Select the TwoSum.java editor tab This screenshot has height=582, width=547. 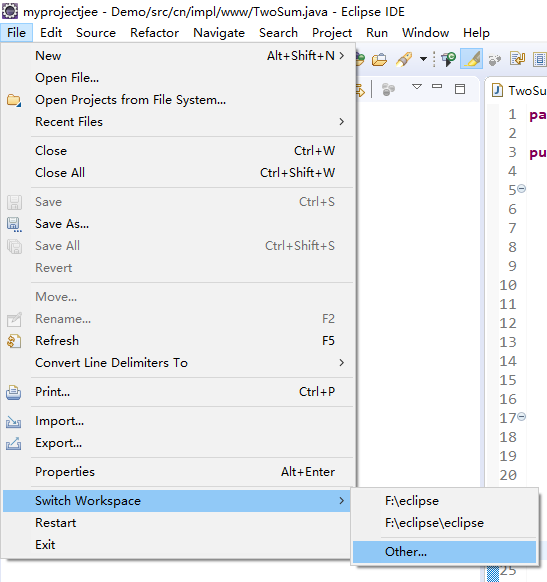[x=520, y=91]
